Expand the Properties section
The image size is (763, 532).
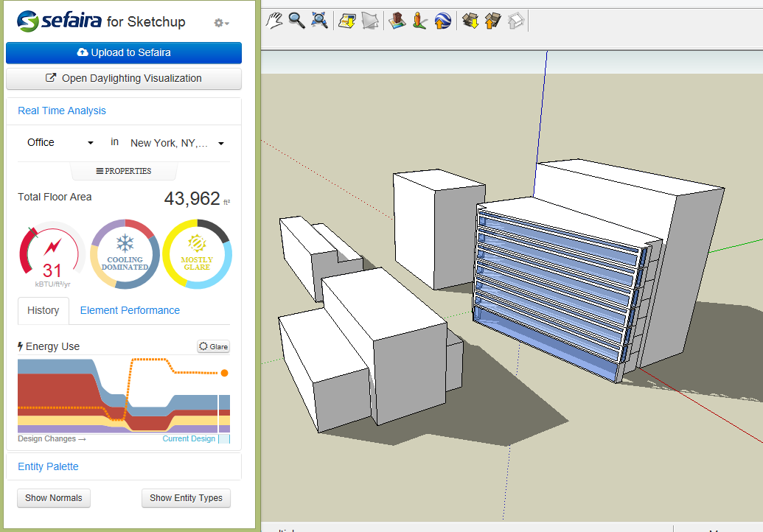click(x=123, y=171)
